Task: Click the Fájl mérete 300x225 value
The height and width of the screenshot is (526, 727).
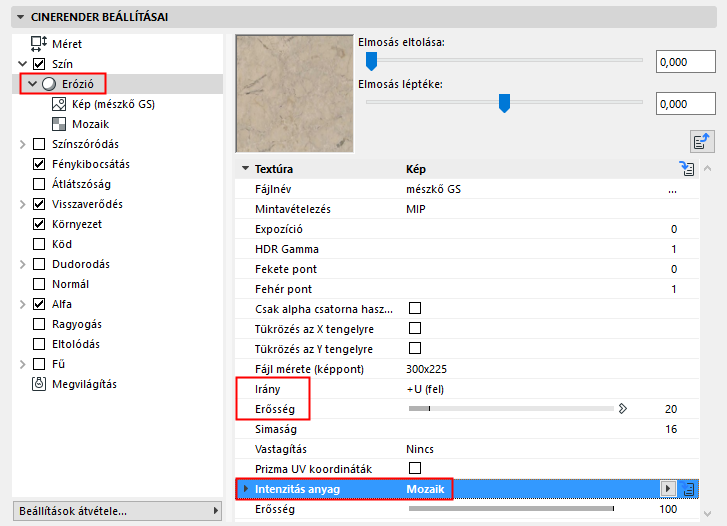Action: click(x=426, y=369)
